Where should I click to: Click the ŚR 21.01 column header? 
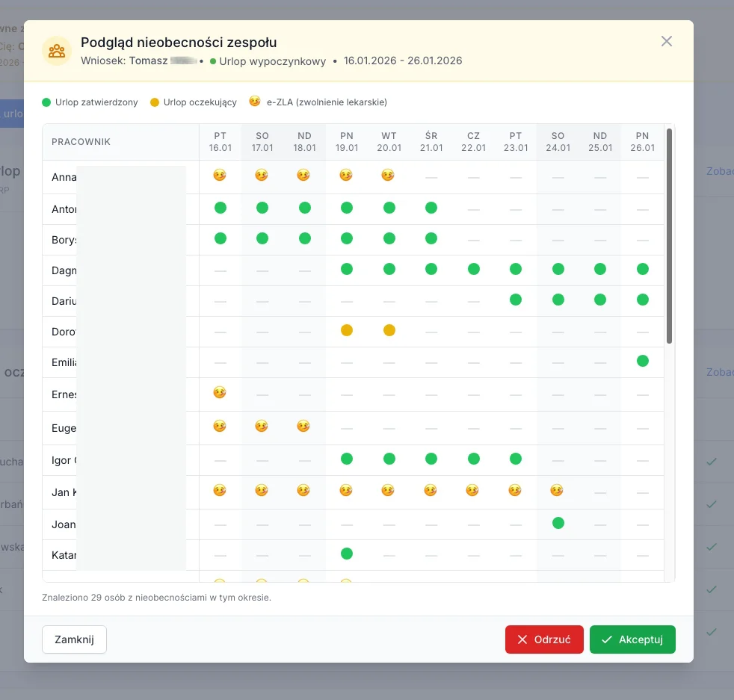pyautogui.click(x=431, y=142)
